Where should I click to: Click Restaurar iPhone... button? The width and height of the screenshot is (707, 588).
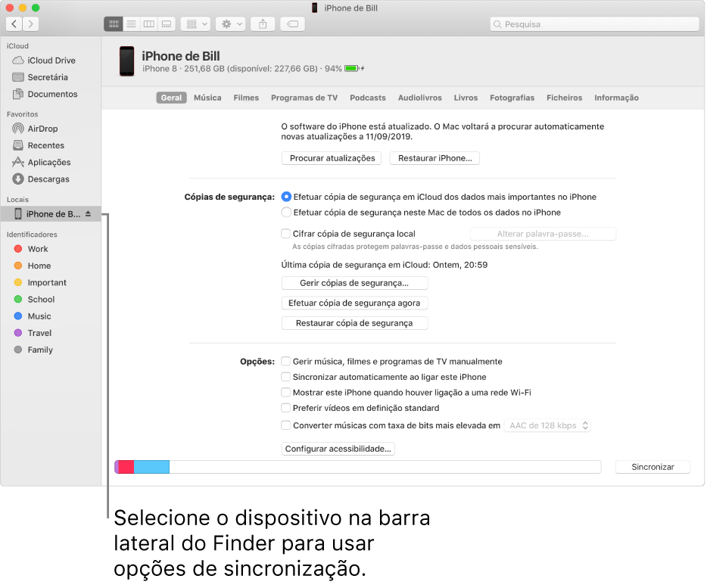click(434, 158)
